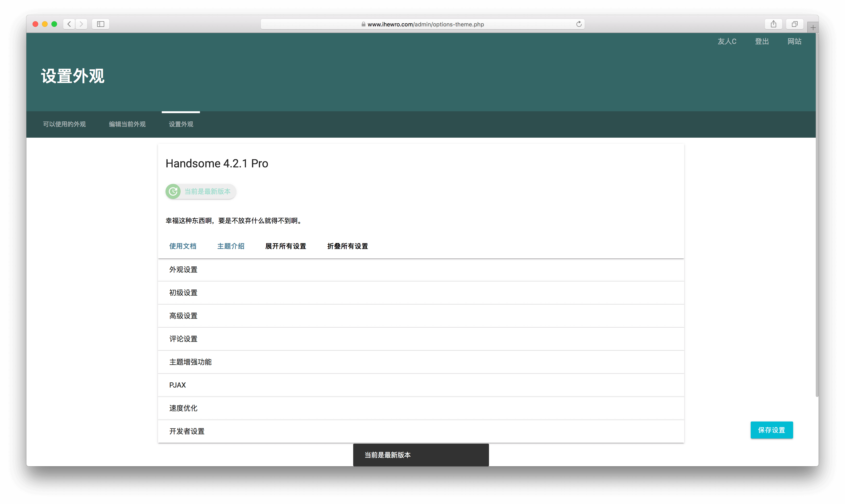Expand the 高级设置 section
The image size is (845, 504).
pos(421,316)
